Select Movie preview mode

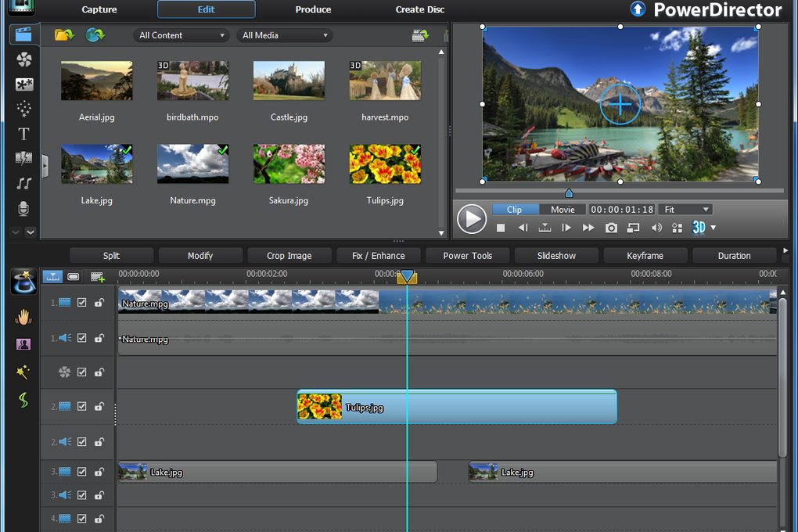coord(563,209)
